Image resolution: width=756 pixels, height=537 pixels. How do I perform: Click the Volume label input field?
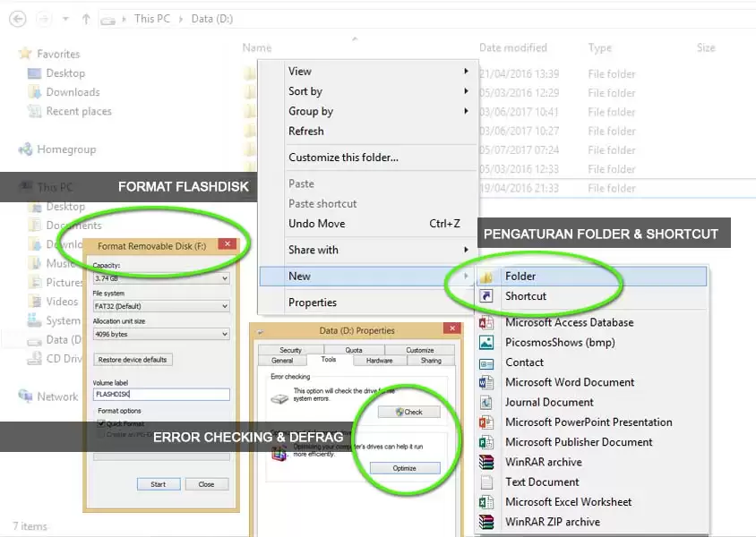click(161, 395)
